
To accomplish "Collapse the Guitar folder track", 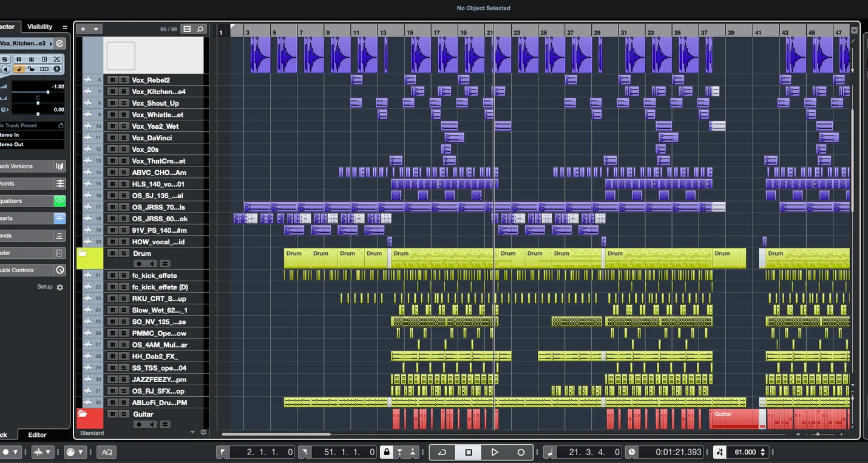I will pos(83,414).
